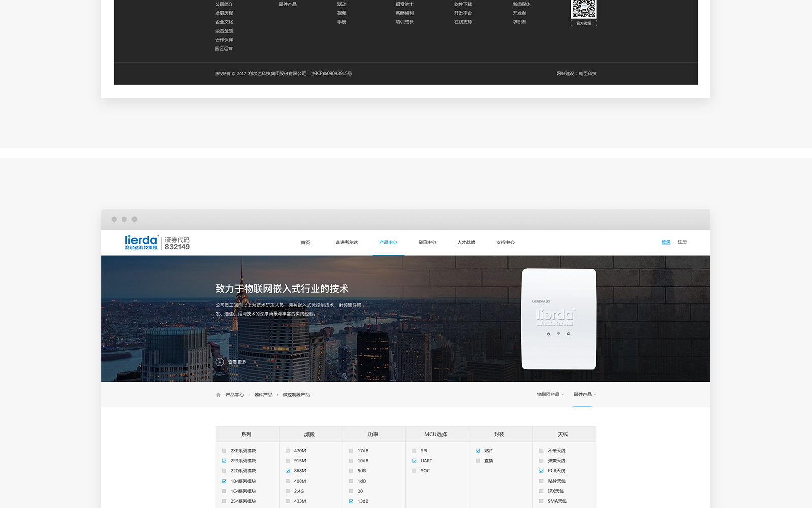Screen dimensions: 812x508
Task: Click the circular down-arrow icon beside 查看更多
Action: coord(220,362)
